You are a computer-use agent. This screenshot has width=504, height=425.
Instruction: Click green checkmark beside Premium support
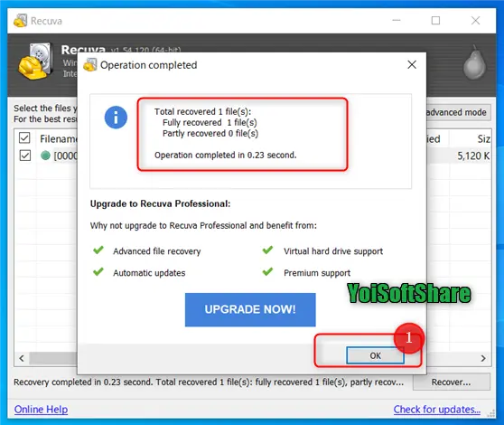[267, 272]
